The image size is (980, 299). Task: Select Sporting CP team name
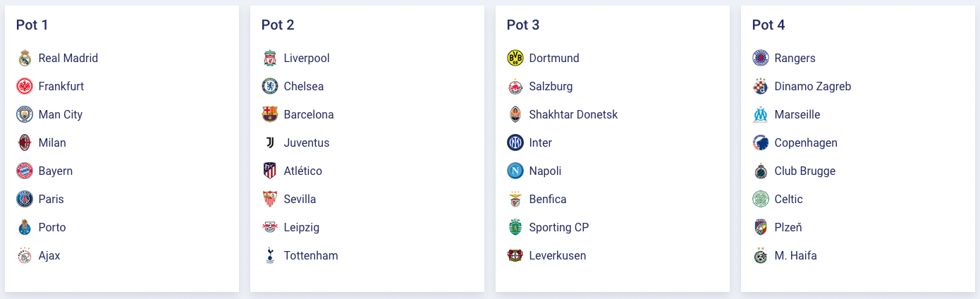coord(558,228)
